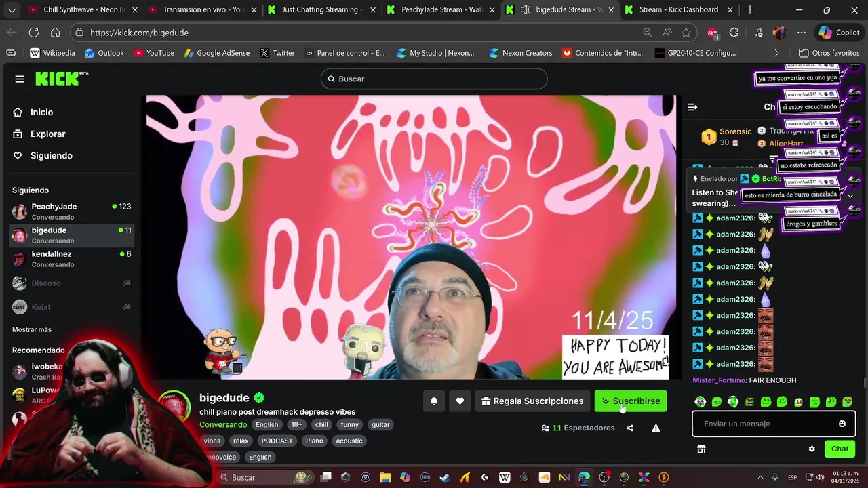Click the bigedude verified badge
Viewport: 868px width, 488px height.
[259, 398]
